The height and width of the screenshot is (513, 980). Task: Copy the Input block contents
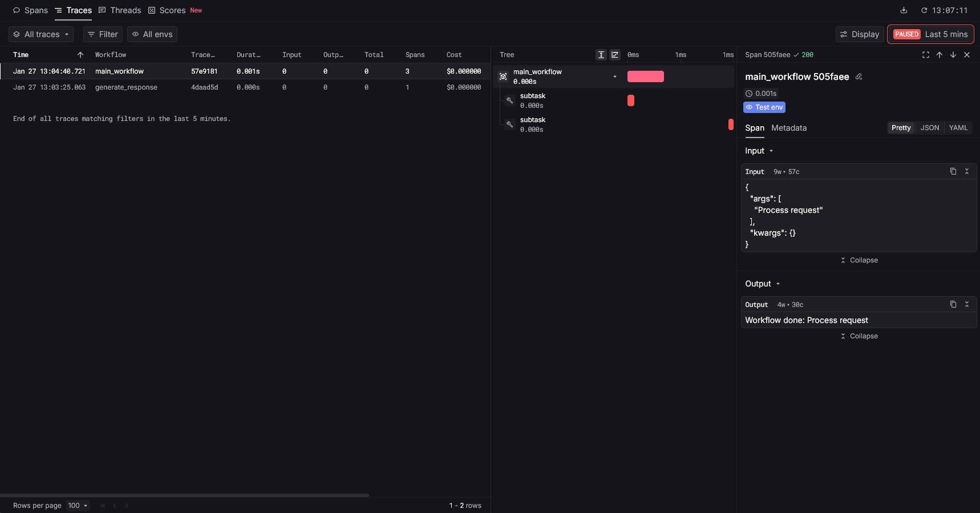tap(953, 171)
